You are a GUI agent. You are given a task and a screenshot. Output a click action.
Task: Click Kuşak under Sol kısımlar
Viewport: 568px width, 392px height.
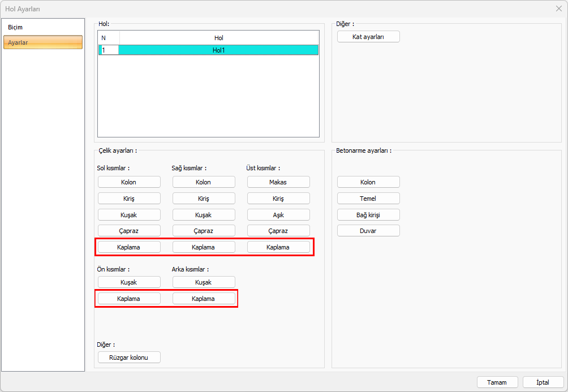(129, 215)
